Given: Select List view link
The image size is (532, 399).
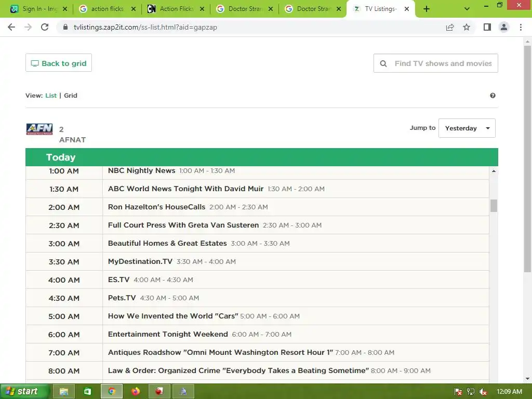Looking at the screenshot, I should [51, 96].
